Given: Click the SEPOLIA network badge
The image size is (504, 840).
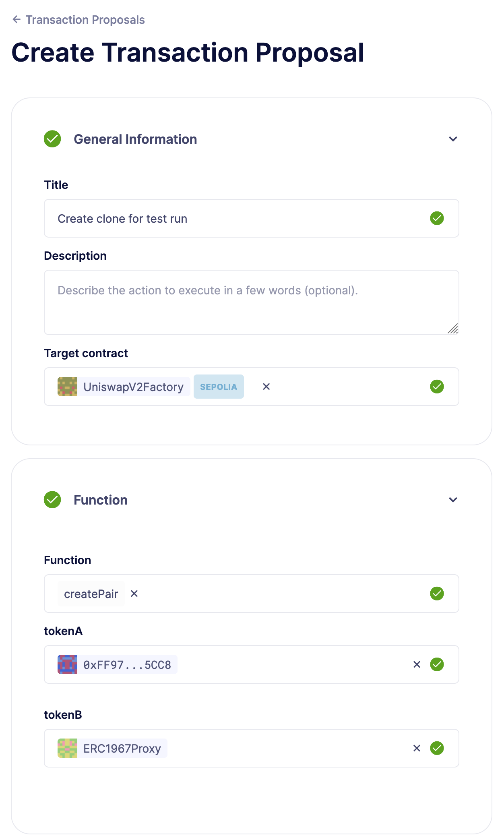Looking at the screenshot, I should [219, 387].
